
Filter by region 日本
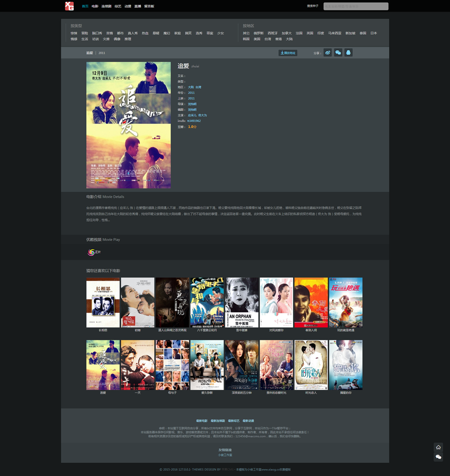pyautogui.click(x=374, y=34)
